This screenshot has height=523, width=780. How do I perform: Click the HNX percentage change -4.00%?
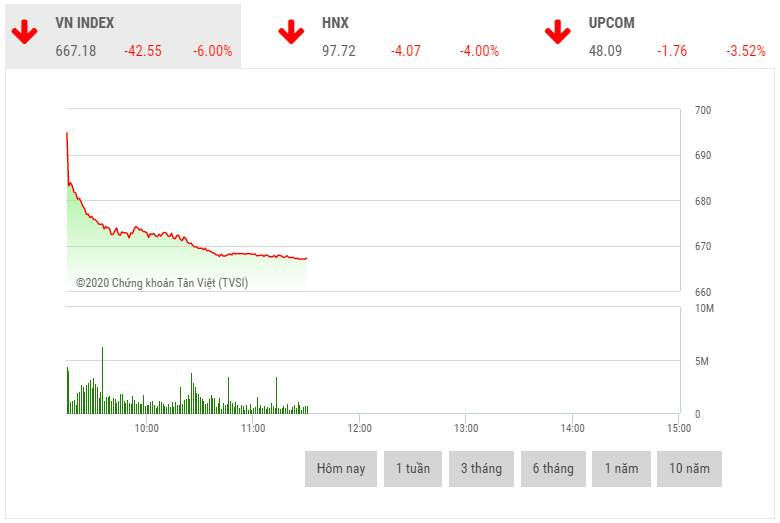[x=479, y=51]
